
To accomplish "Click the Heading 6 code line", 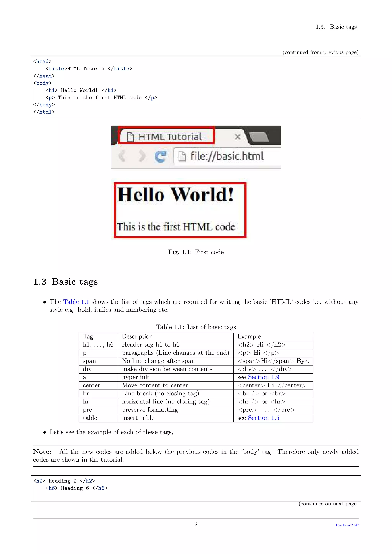I will tap(76, 488).
